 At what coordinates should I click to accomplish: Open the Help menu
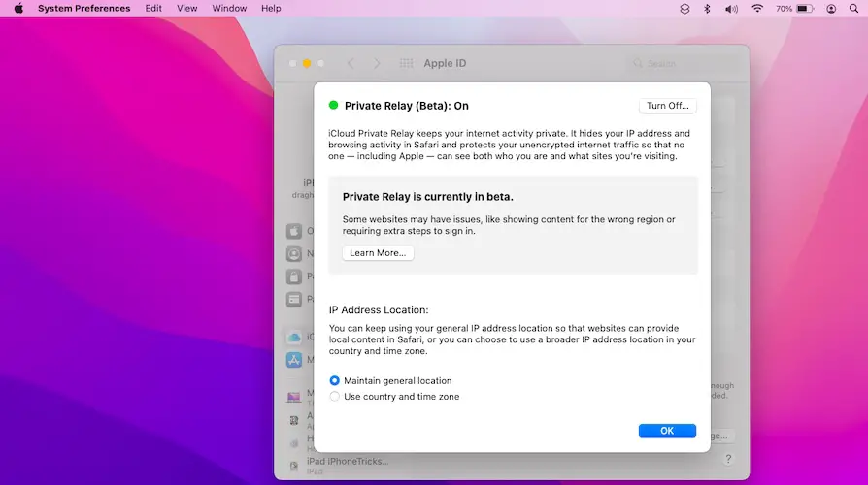tap(272, 9)
